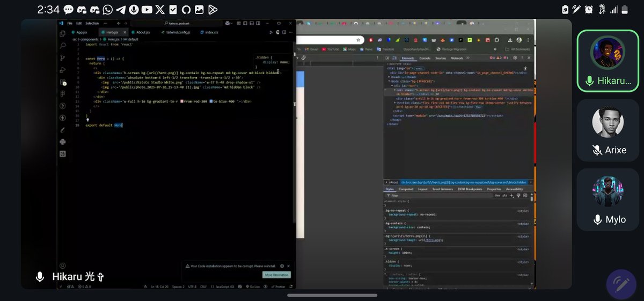The height and width of the screenshot is (301, 644).
Task: Expand more DevTools tabs chevron
Action: pyautogui.click(x=467, y=58)
